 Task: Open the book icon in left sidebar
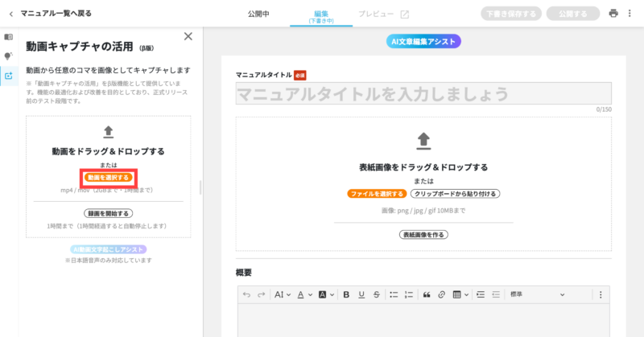pyautogui.click(x=9, y=37)
